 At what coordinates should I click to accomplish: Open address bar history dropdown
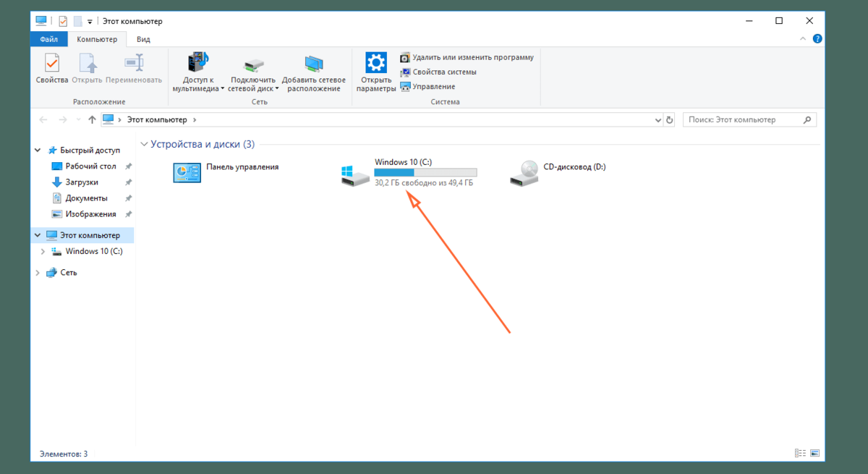658,119
